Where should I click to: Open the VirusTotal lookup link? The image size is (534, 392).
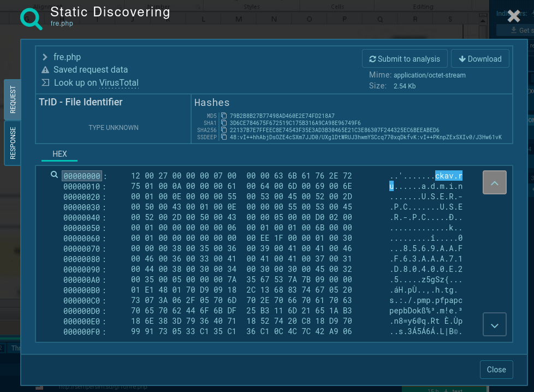point(119,83)
